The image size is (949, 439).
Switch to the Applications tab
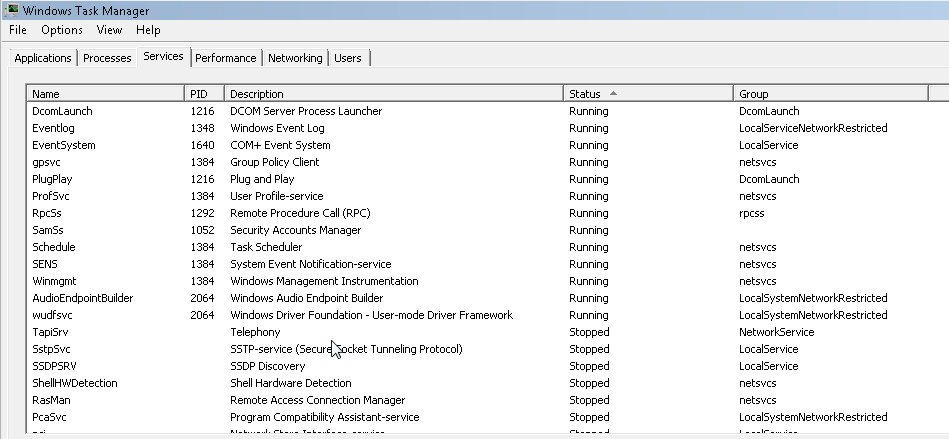coord(43,58)
